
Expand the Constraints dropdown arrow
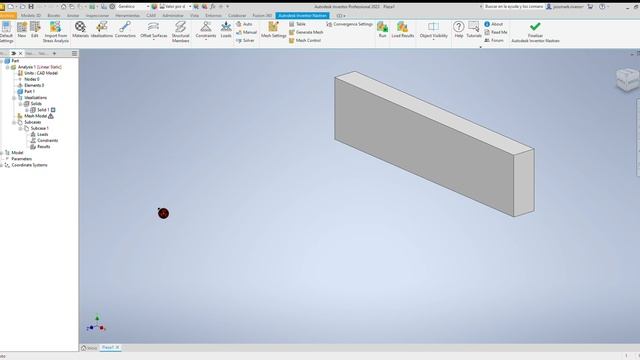(x=206, y=40)
